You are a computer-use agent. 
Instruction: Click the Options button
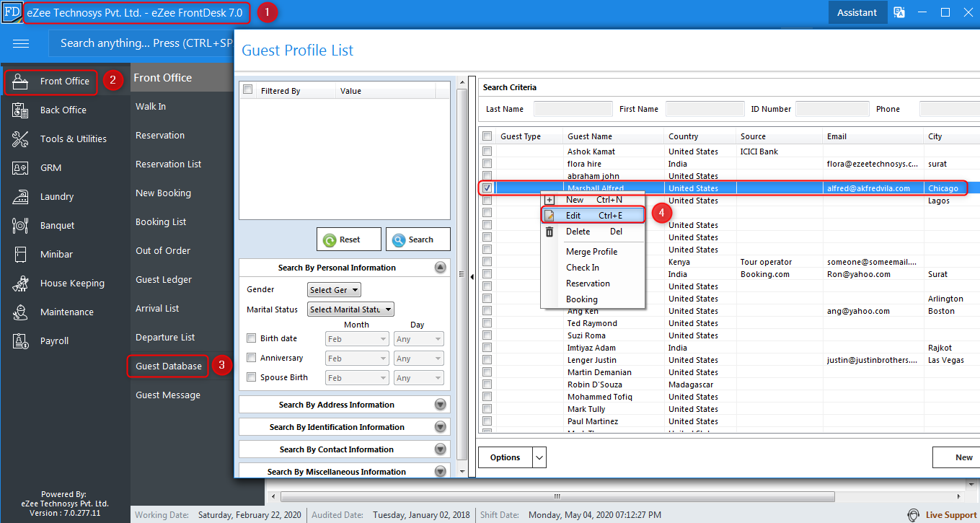pos(506,457)
